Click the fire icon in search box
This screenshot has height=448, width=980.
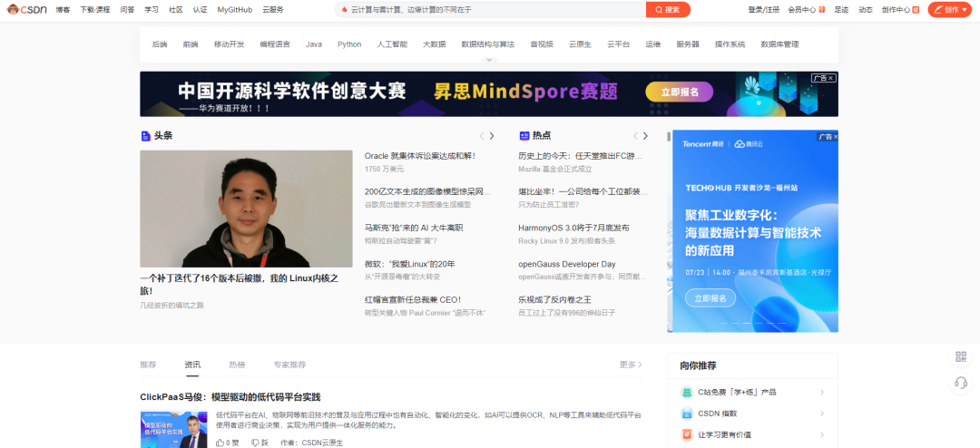344,9
